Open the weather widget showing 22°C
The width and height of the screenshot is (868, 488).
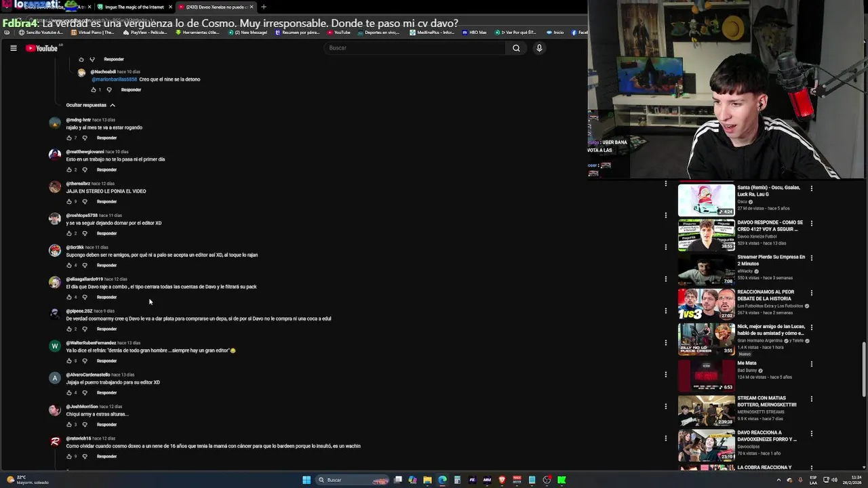point(27,480)
